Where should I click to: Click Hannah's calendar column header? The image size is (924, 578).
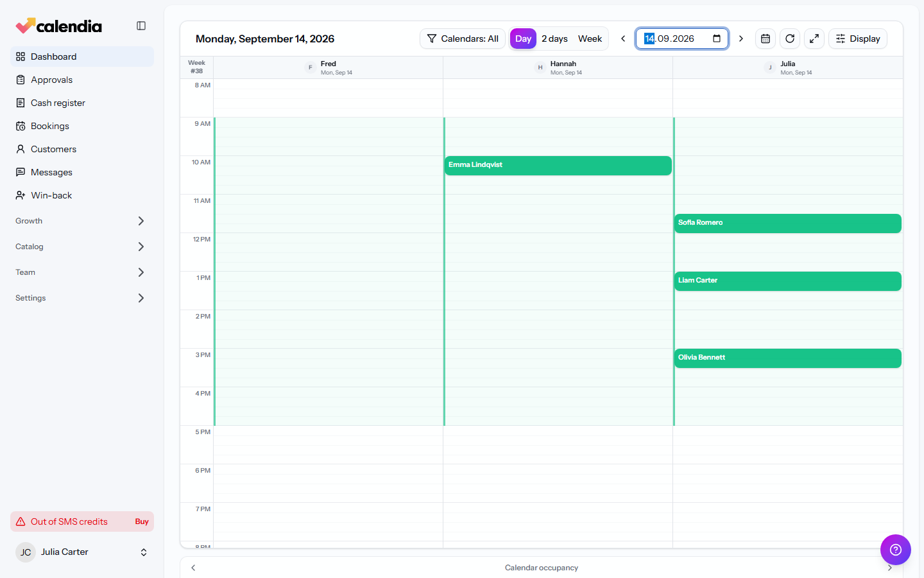coord(558,67)
